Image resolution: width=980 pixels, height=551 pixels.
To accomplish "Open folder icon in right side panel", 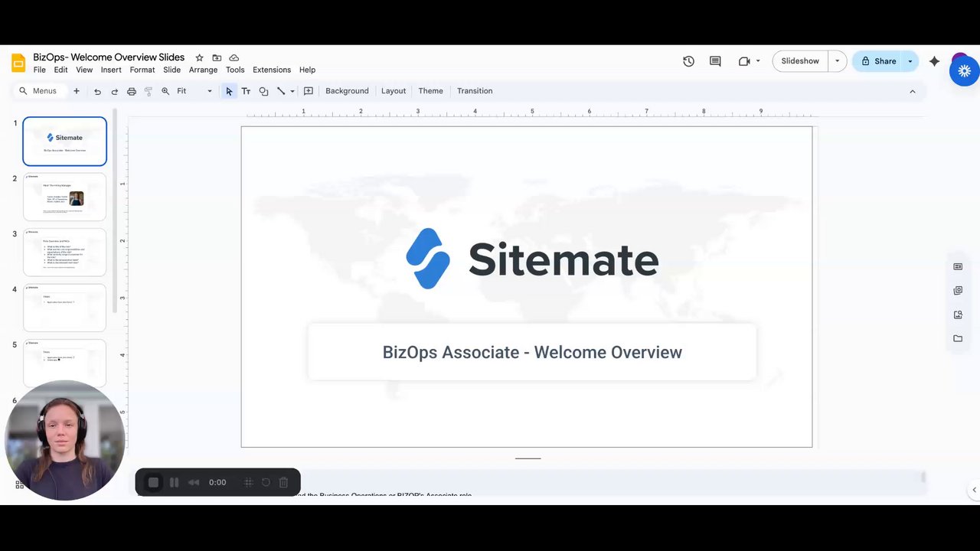I will point(958,338).
